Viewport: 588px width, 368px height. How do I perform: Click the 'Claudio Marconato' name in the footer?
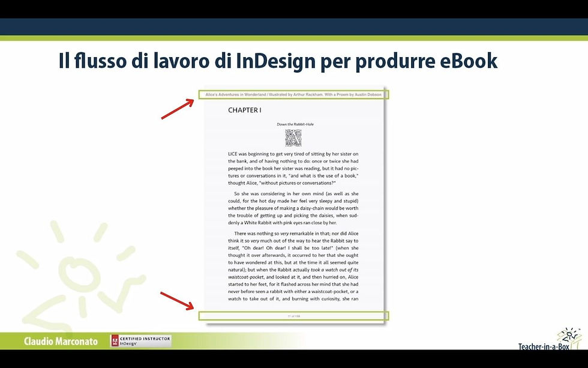[x=61, y=342]
